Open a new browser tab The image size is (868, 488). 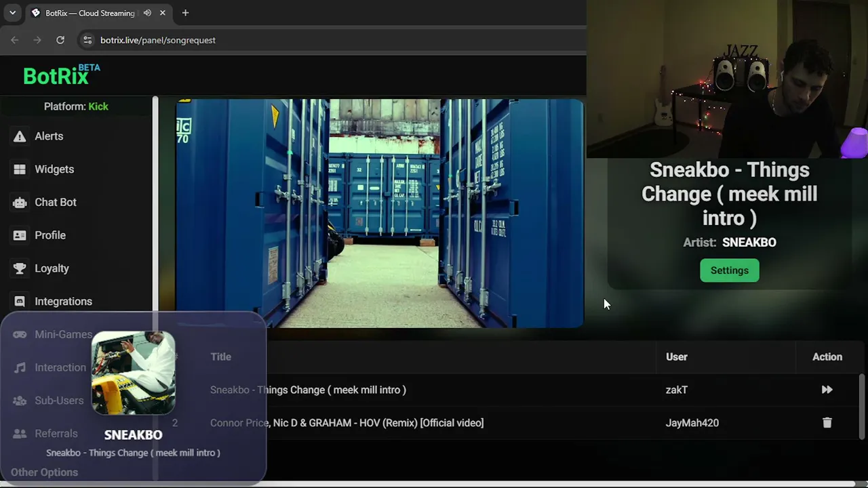(185, 13)
